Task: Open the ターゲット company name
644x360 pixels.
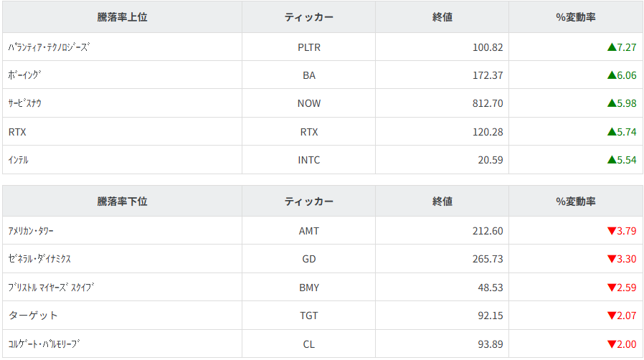Action: click(x=33, y=316)
